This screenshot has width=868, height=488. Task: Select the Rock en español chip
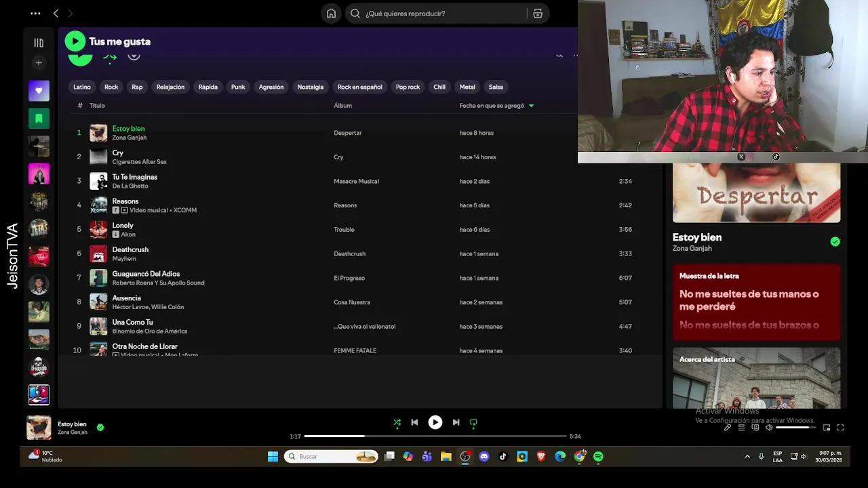pyautogui.click(x=360, y=87)
